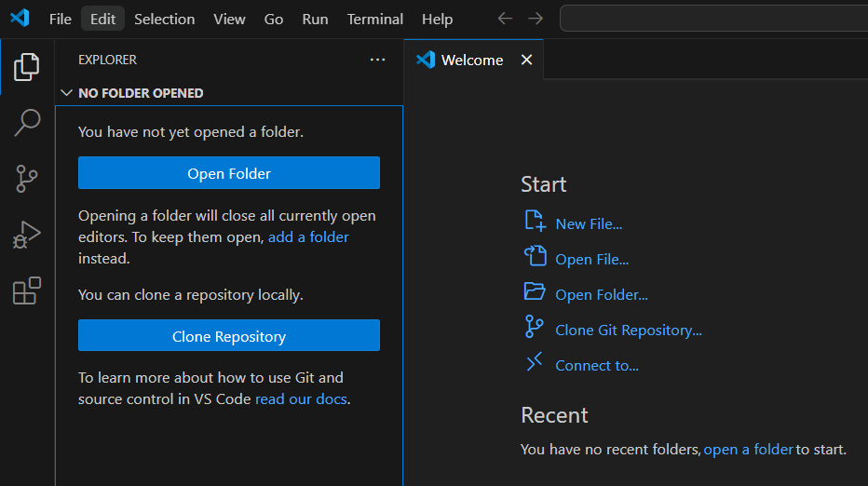This screenshot has width=868, height=486.
Task: Click the New File... link
Action: coord(589,223)
